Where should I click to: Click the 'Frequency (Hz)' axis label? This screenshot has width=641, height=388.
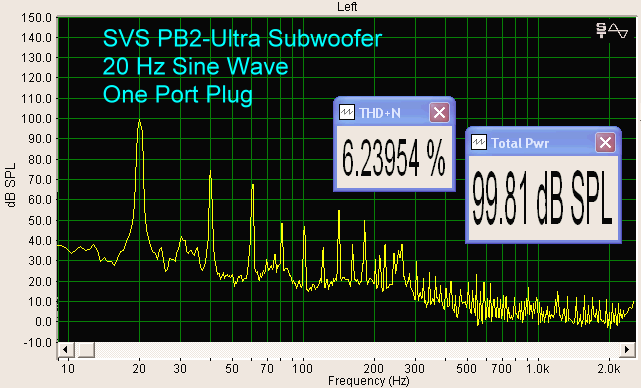(x=368, y=381)
